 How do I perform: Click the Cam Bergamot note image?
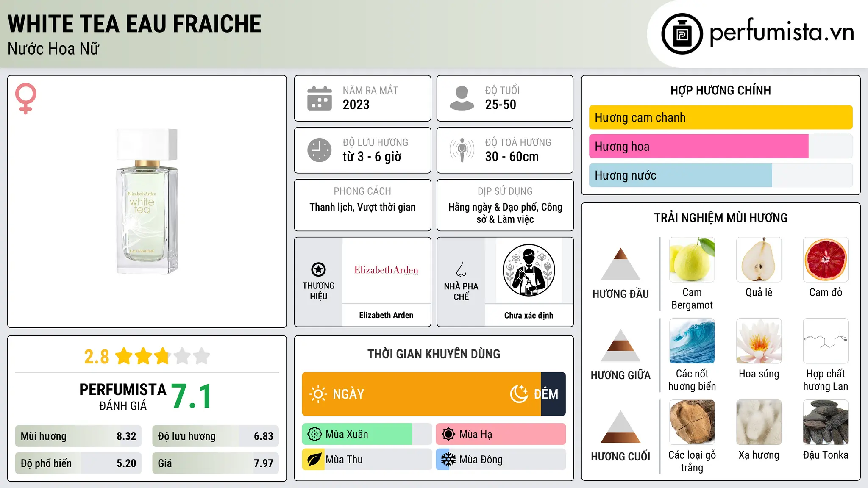(692, 260)
